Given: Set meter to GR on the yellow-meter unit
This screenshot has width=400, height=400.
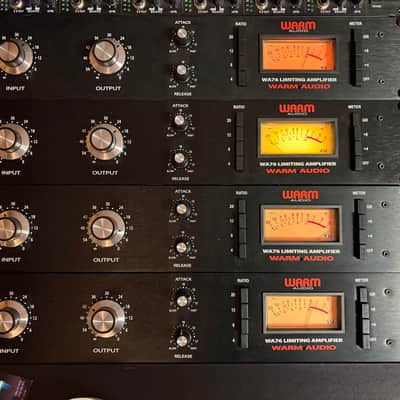Looking at the screenshot, I should [357, 119].
